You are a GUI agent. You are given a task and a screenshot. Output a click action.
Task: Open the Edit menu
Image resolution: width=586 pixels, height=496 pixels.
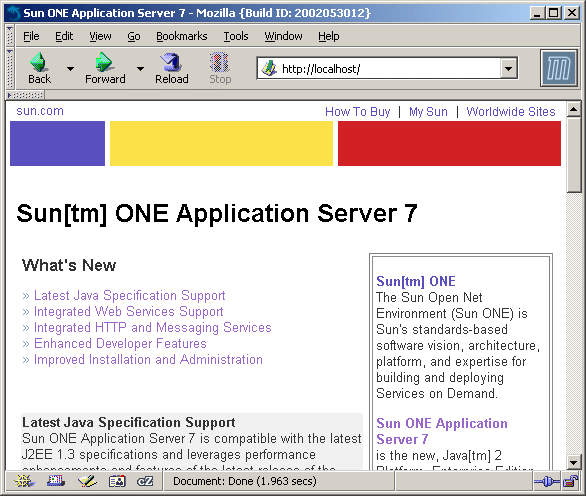coord(64,36)
